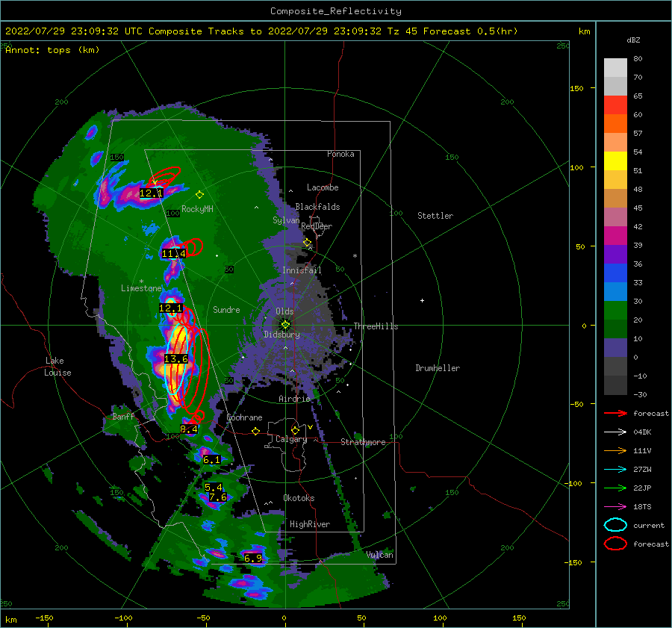The height and width of the screenshot is (628, 672).
Task: Click the yellow diamond marker below Cochrane
Action: click(x=256, y=431)
